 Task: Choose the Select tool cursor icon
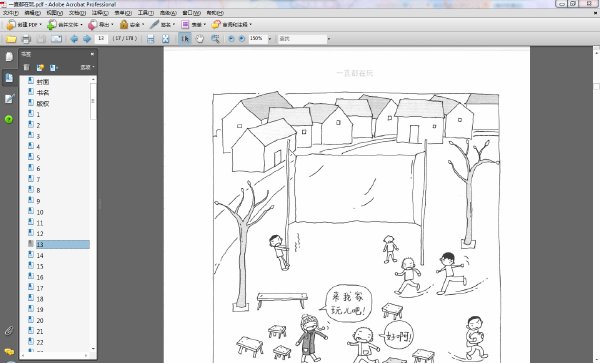[x=185, y=39]
